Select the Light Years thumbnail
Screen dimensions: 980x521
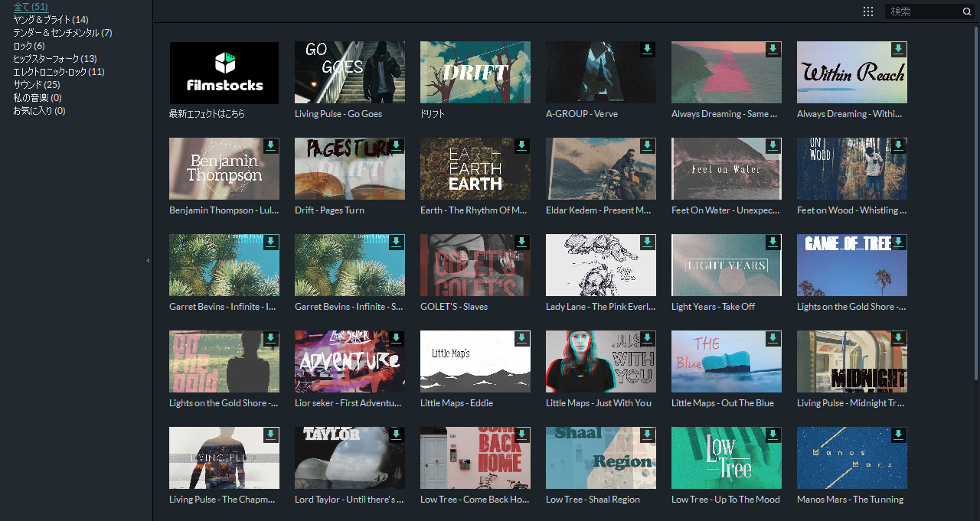coord(727,265)
